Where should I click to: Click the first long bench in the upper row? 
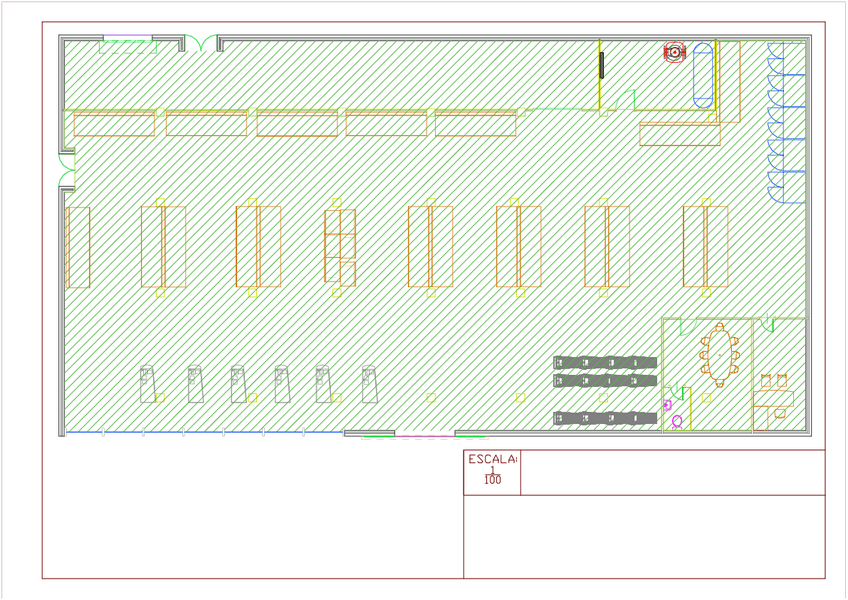coord(114,125)
